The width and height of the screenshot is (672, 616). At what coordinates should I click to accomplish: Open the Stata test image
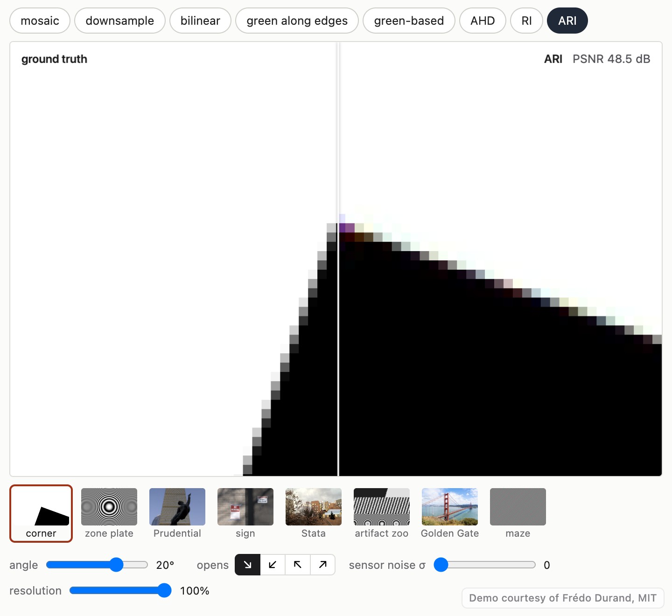click(314, 513)
